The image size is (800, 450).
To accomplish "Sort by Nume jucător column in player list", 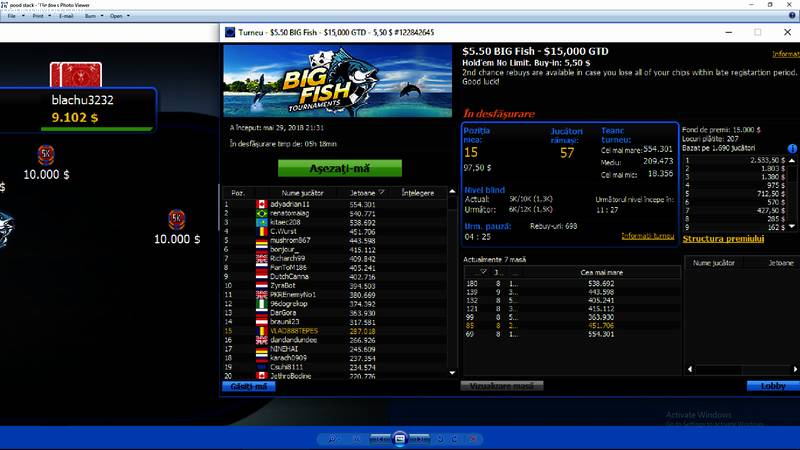I will click(303, 193).
